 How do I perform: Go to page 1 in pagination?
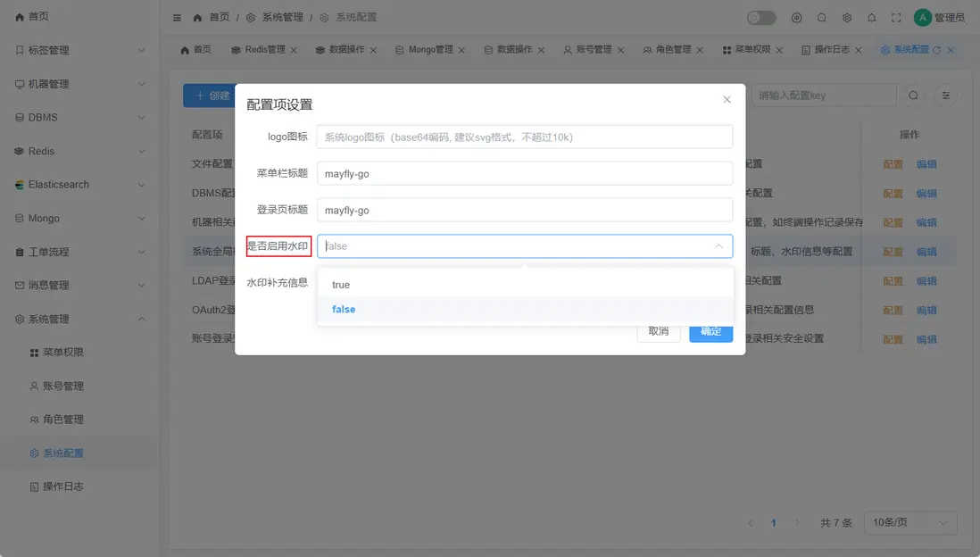point(773,522)
